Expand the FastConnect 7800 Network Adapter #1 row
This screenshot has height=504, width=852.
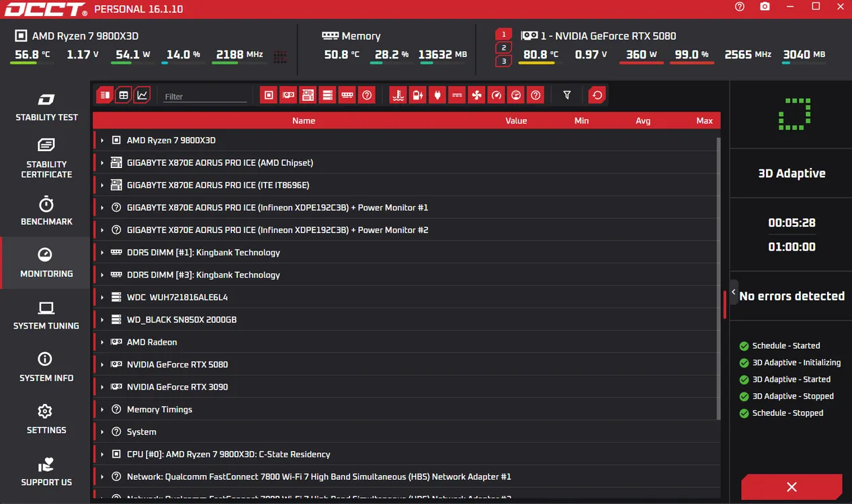pos(102,476)
